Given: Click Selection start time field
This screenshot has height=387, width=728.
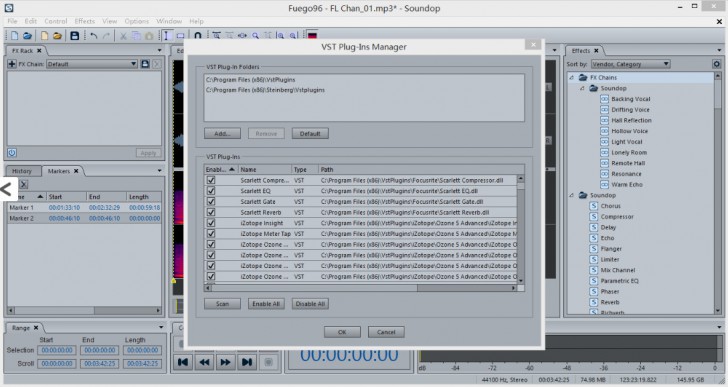Looking at the screenshot, I should [57, 350].
